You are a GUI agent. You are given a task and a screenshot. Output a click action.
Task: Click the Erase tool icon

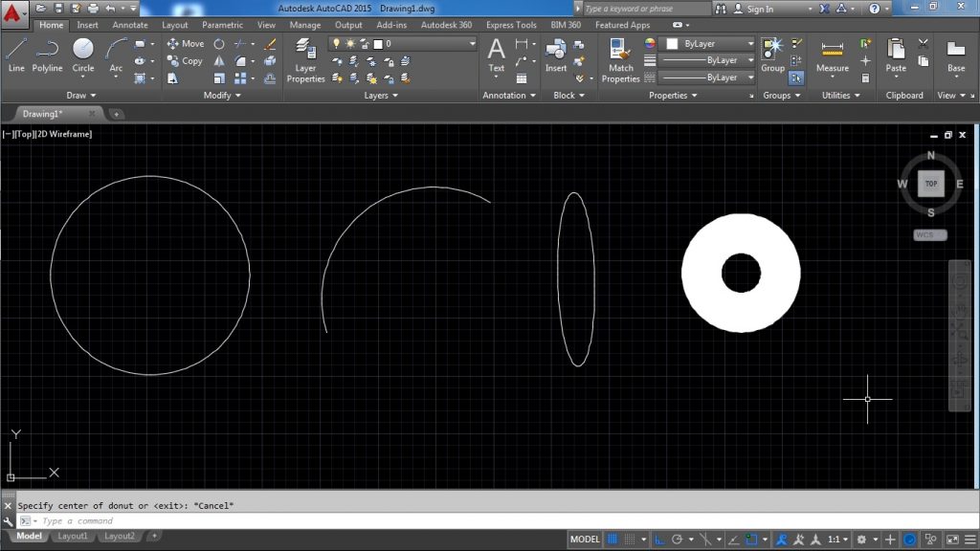(x=270, y=44)
